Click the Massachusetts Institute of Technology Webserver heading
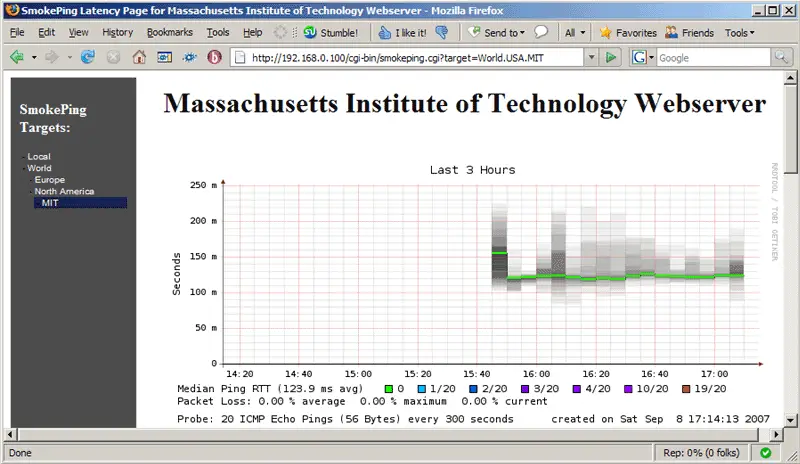The height and width of the screenshot is (464, 800). (464, 104)
